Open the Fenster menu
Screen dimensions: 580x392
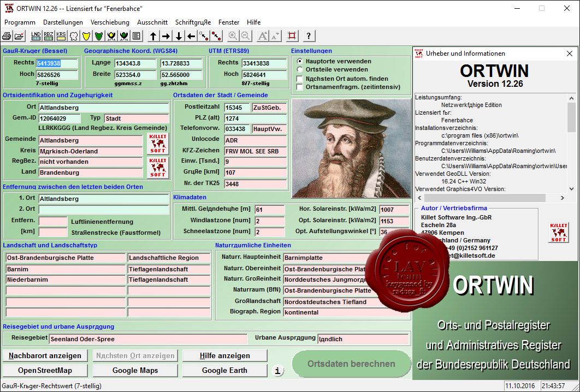[x=229, y=22]
